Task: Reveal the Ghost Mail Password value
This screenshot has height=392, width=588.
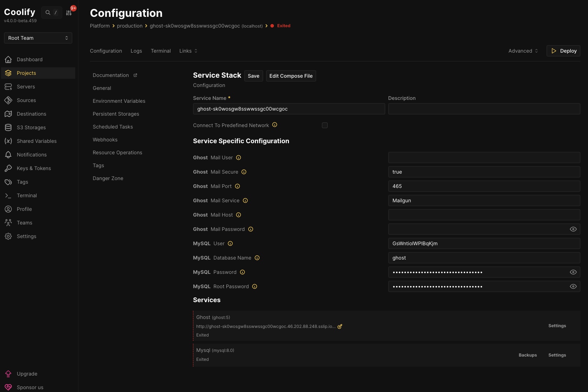Action: pyautogui.click(x=573, y=229)
